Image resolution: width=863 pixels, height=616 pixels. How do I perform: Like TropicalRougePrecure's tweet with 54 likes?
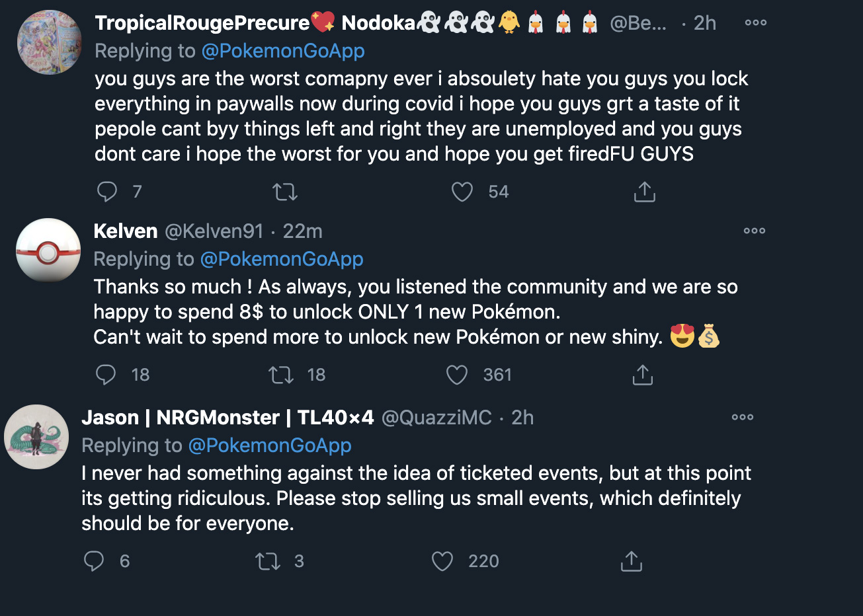pyautogui.click(x=462, y=192)
